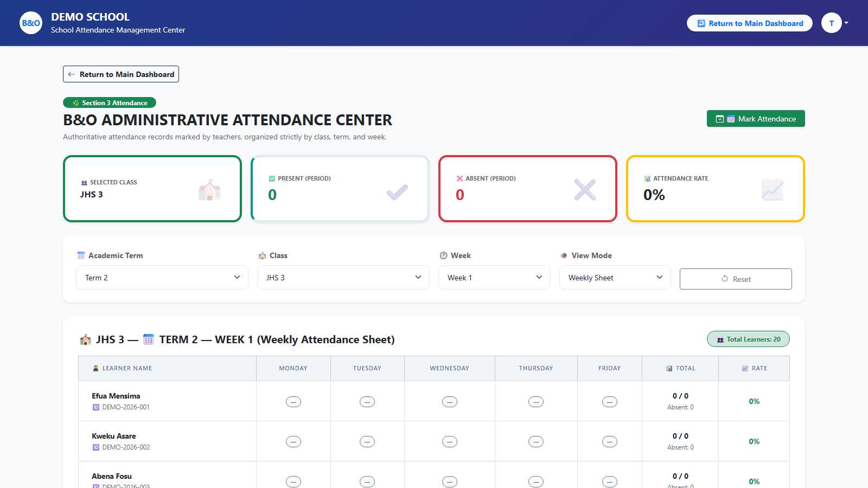
Task: Open the View Mode dropdown
Action: click(615, 278)
